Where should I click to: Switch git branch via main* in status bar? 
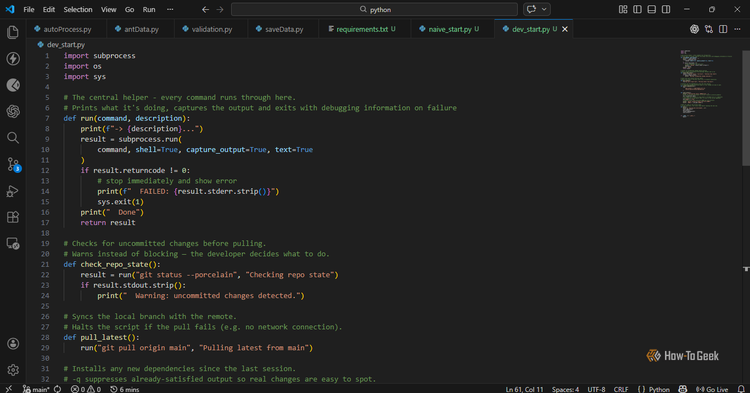[x=36, y=389]
